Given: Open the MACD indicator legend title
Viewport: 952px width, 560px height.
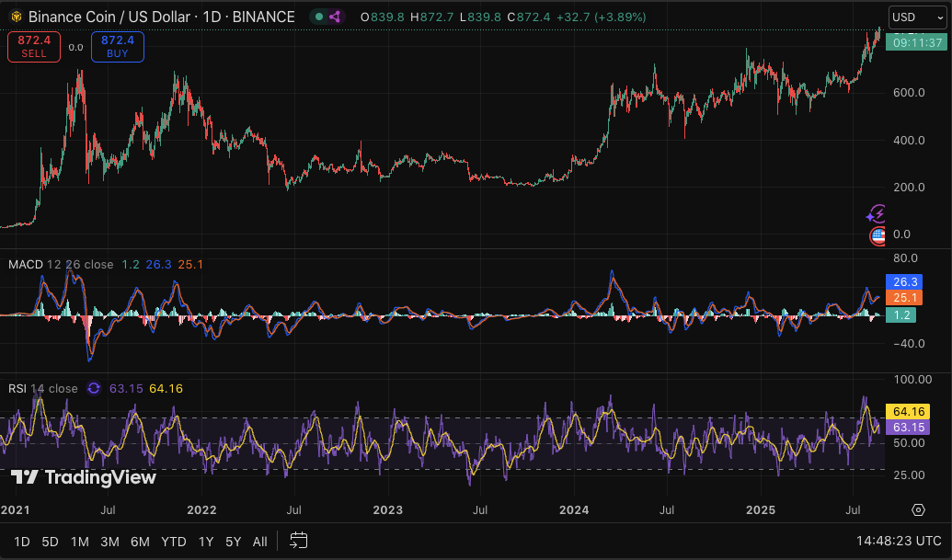Looking at the screenshot, I should (26, 264).
